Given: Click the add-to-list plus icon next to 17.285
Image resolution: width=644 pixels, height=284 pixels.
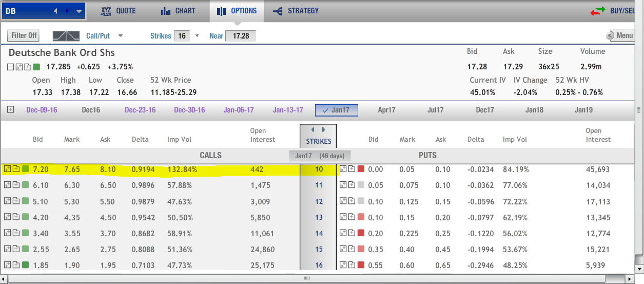Looking at the screenshot, I should 28,67.
